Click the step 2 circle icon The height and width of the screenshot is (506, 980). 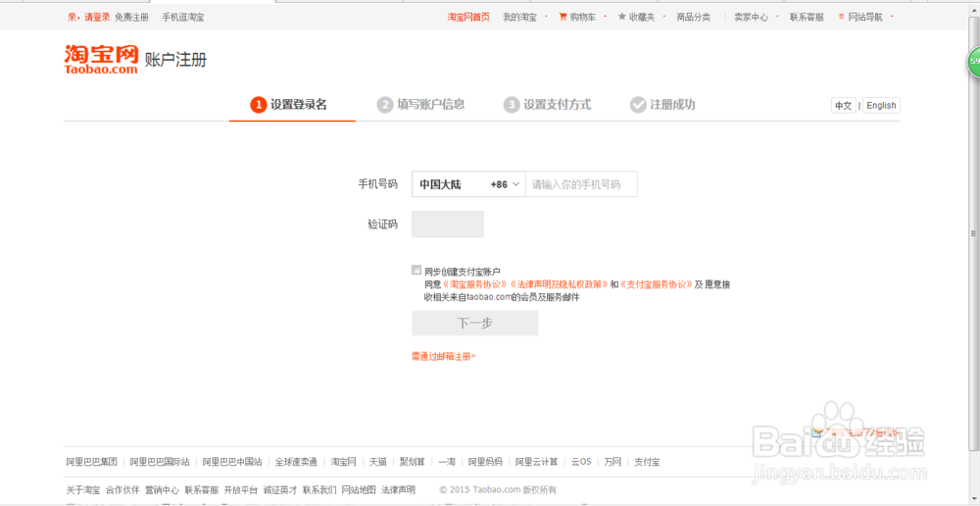(385, 105)
